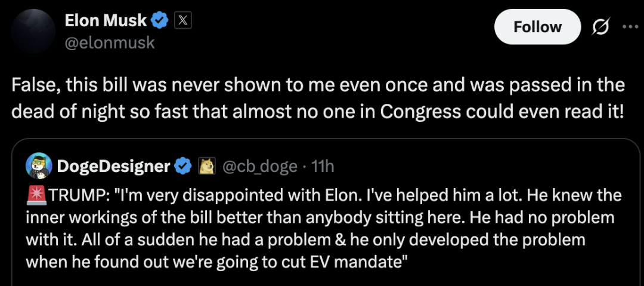The width and height of the screenshot is (644, 286).
Task: Click the Doge affiliate badge before @cb_doge
Action: 207,166
